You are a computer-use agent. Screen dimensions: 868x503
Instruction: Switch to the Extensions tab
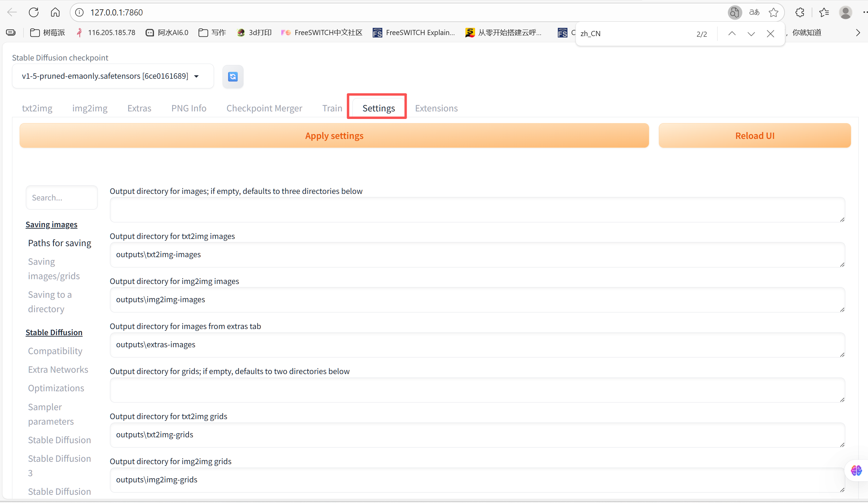coord(436,108)
